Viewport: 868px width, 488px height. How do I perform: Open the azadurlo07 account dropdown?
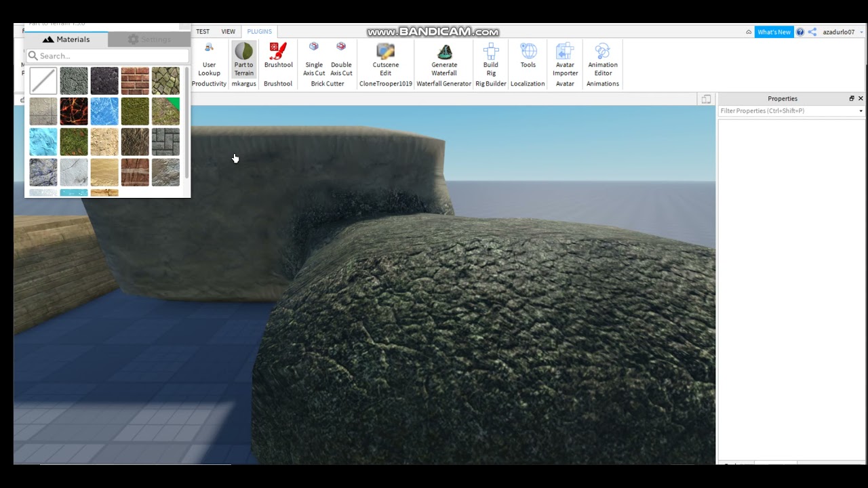pos(842,32)
